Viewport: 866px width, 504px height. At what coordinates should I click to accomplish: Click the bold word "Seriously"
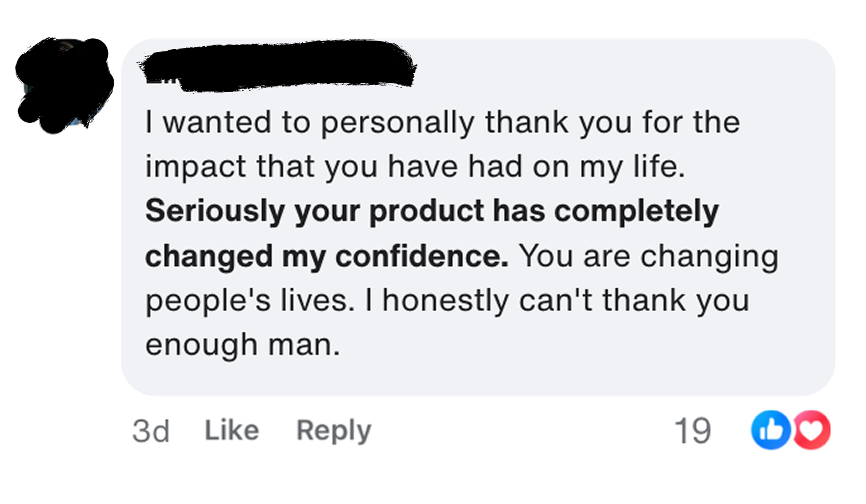(x=215, y=211)
